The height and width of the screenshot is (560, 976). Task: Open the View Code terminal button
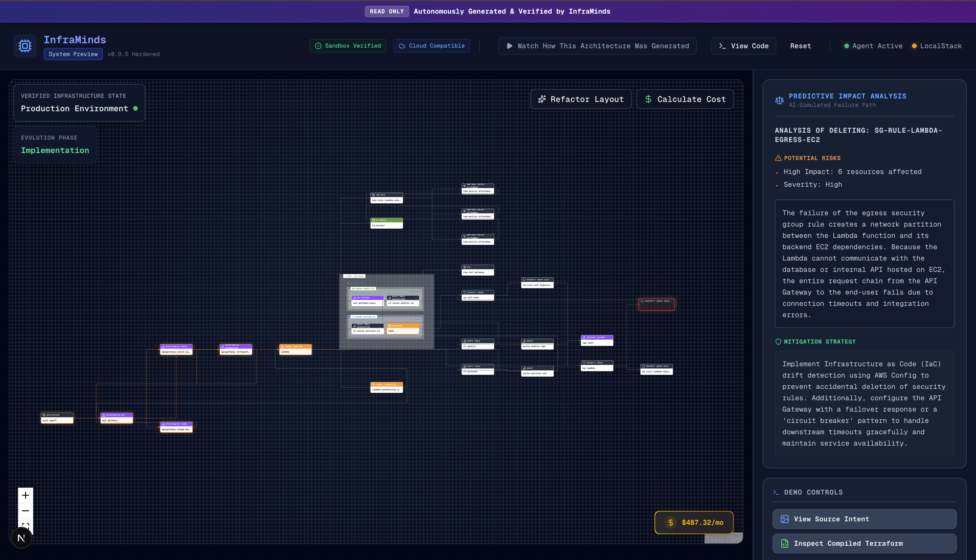743,46
